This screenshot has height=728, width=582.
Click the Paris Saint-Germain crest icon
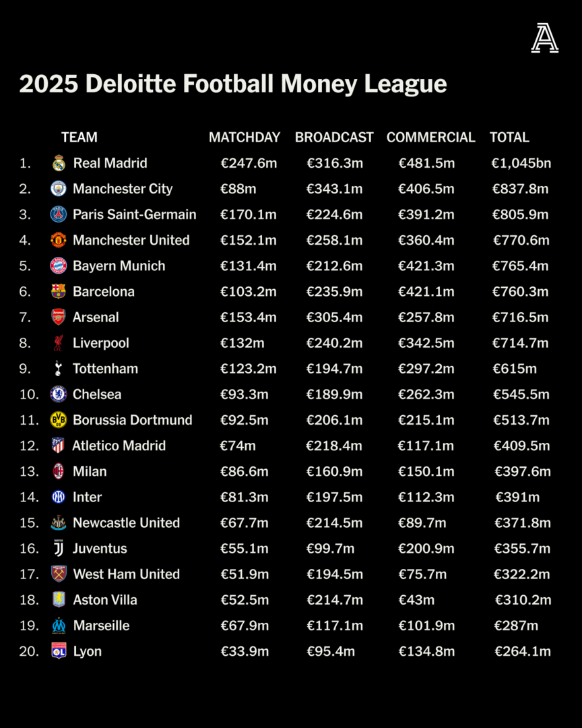point(59,214)
